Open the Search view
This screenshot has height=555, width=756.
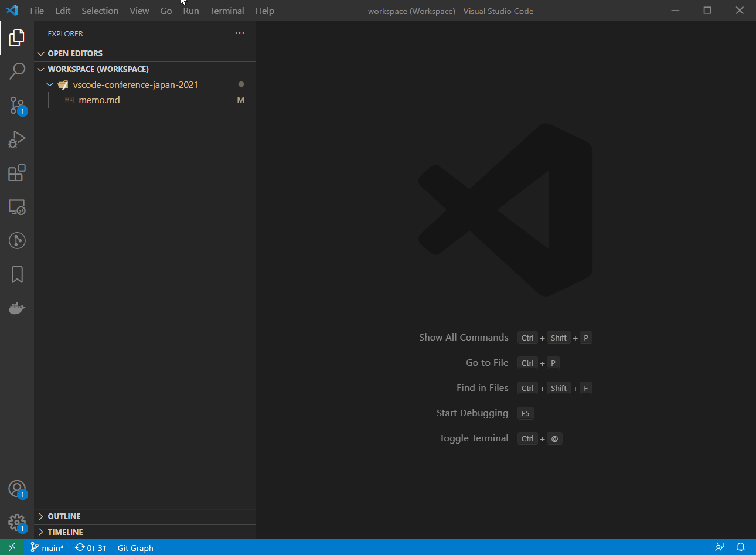[17, 71]
